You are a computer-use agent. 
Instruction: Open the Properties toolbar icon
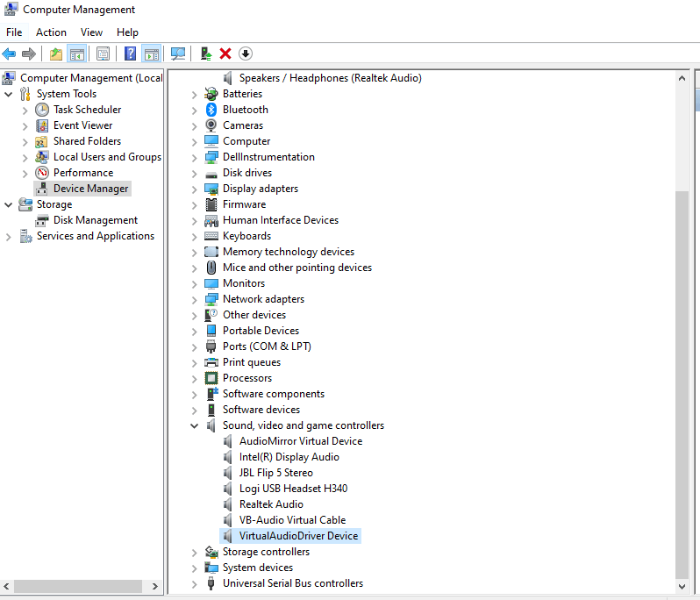click(x=104, y=54)
